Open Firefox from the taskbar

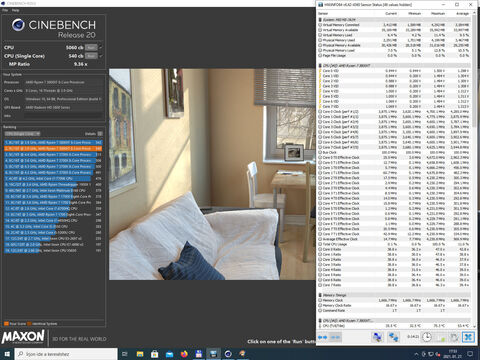[x=184, y=354]
